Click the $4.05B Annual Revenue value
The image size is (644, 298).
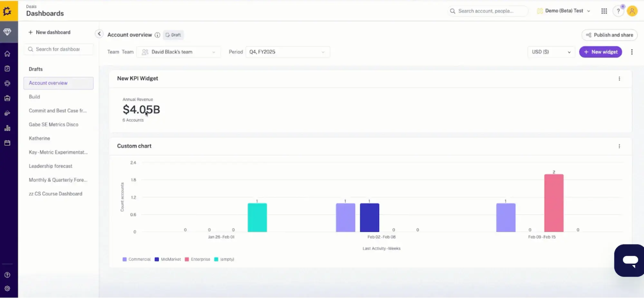point(141,110)
